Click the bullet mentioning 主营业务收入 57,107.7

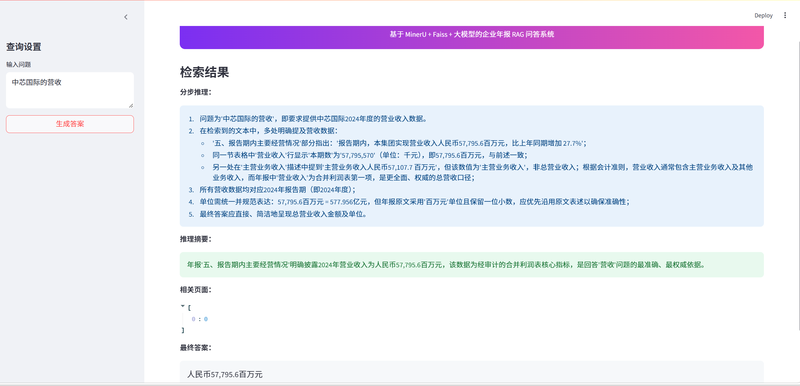coord(483,172)
